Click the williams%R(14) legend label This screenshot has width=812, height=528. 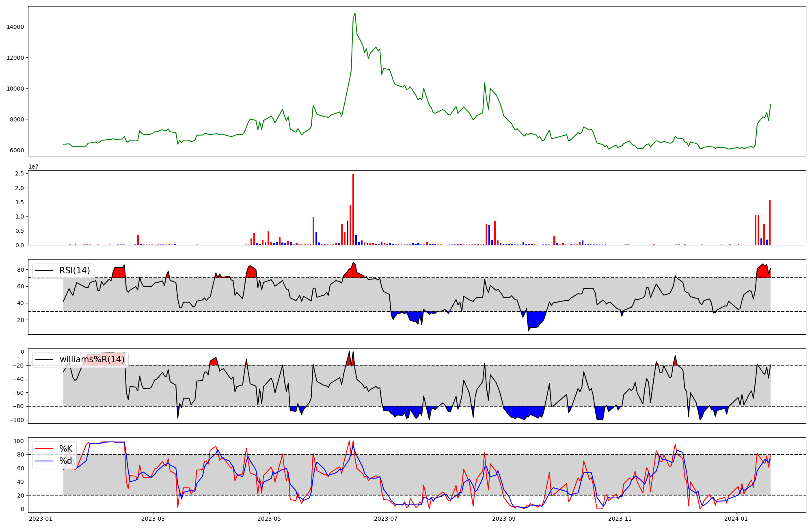point(92,359)
